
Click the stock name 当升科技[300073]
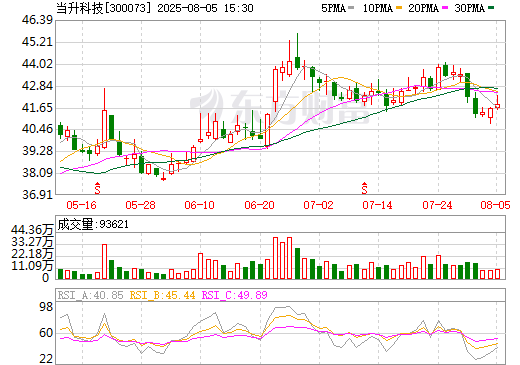[x=103, y=8]
